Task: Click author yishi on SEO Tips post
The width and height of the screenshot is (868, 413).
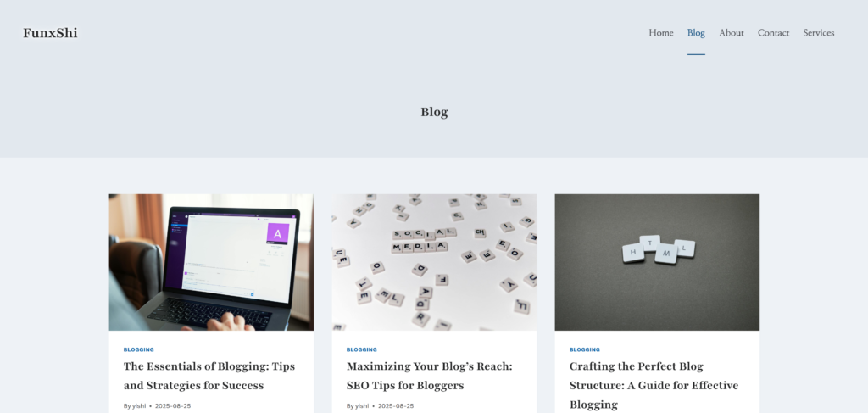Action: (362, 406)
